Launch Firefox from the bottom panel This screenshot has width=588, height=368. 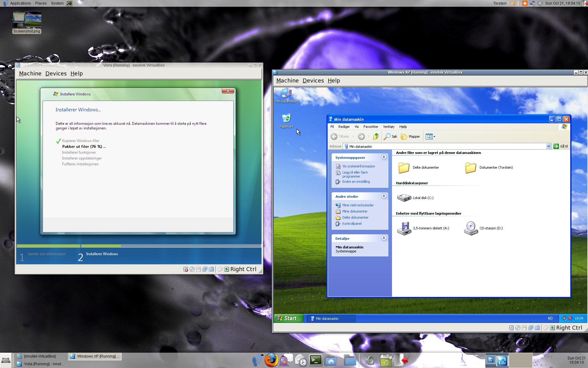pos(271,360)
